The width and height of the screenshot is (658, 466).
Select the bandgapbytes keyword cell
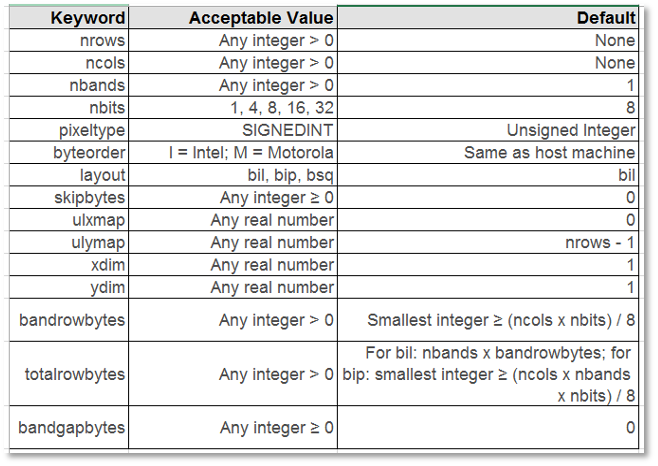click(72, 428)
